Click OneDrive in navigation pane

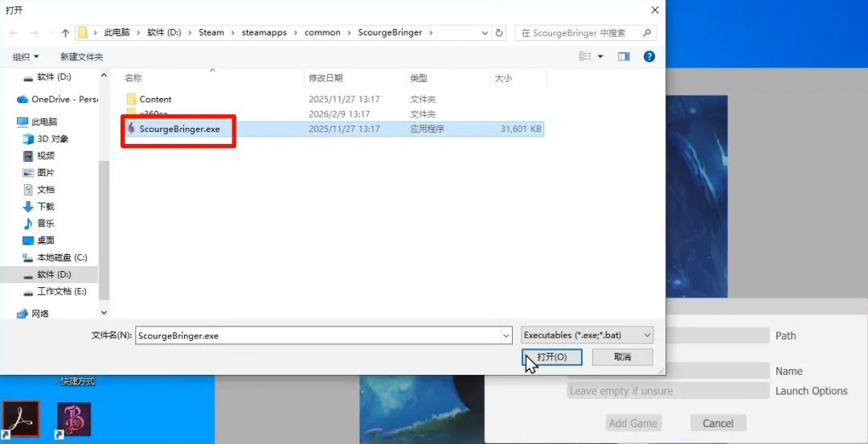[57, 99]
